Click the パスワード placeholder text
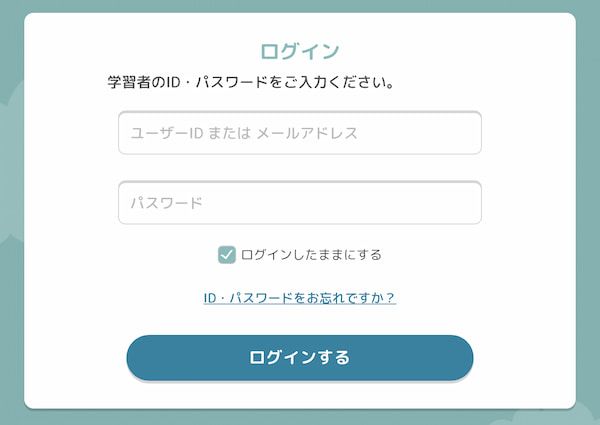 [x=166, y=203]
